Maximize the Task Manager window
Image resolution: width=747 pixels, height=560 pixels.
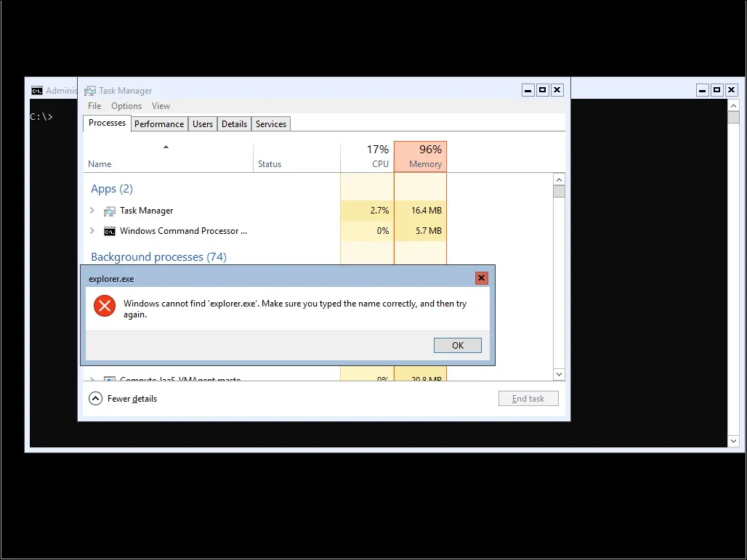click(542, 90)
